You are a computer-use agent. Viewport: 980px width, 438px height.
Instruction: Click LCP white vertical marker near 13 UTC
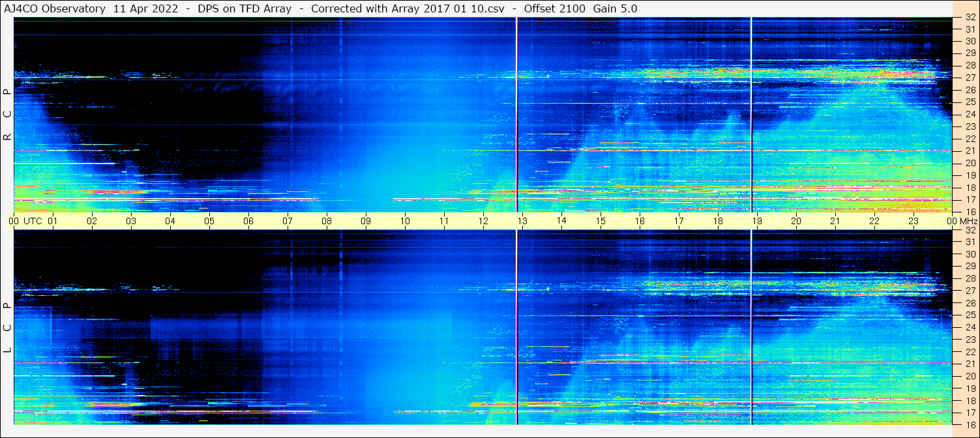pos(516,327)
